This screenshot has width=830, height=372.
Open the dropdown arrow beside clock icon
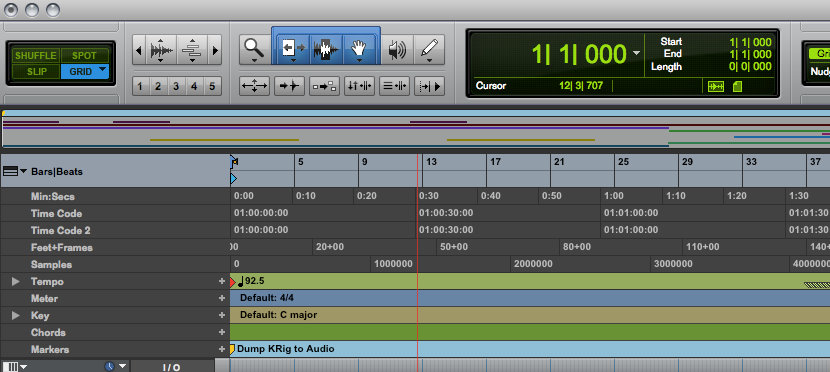point(122,366)
